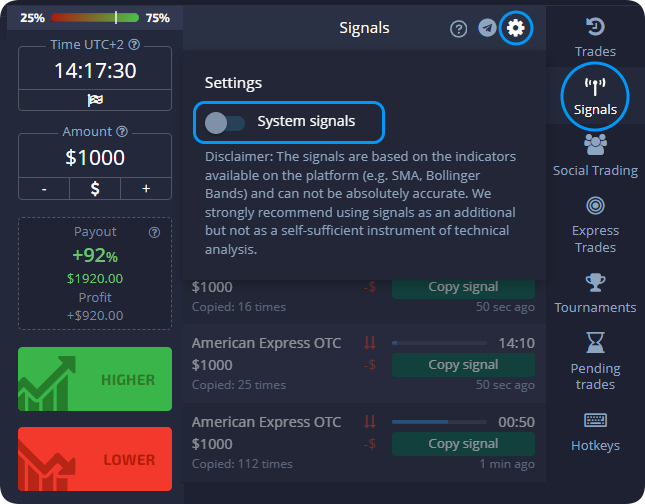Open the Pending trades panel
The height and width of the screenshot is (504, 645).
[x=595, y=361]
